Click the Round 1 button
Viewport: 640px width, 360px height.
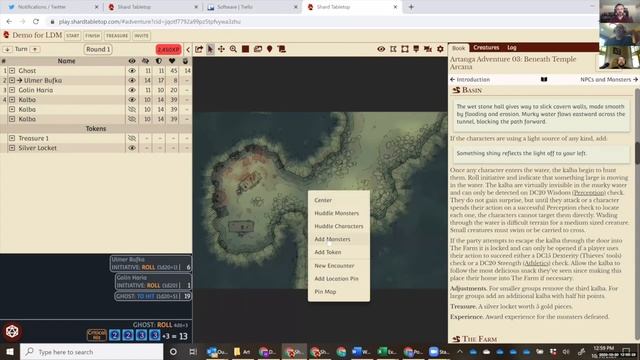[98, 49]
